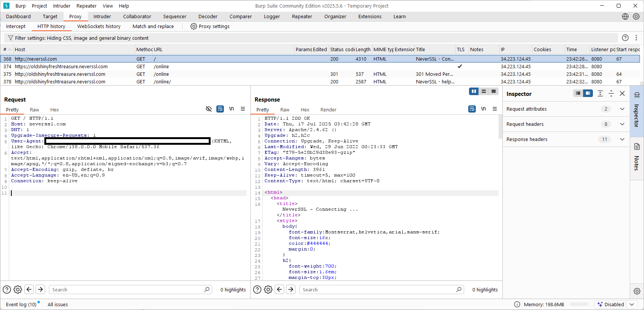Open the Request hamburger menu
Screen dimensions: 644x310
[x=243, y=109]
